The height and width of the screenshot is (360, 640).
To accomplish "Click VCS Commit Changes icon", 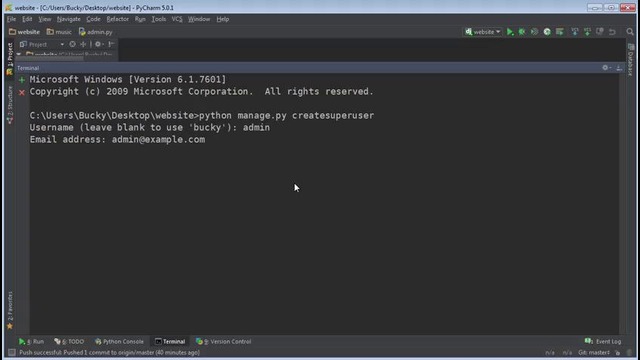I will click(587, 32).
